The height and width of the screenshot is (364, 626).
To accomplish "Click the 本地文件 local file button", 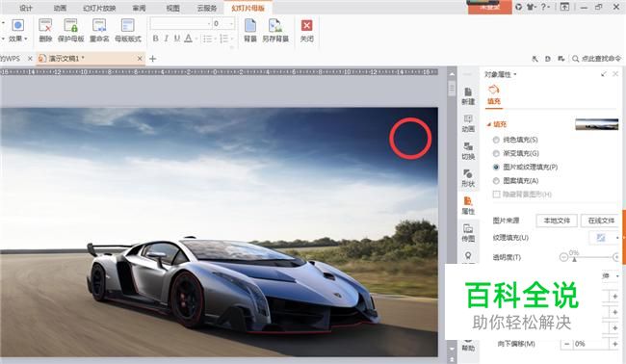I will click(x=557, y=221).
